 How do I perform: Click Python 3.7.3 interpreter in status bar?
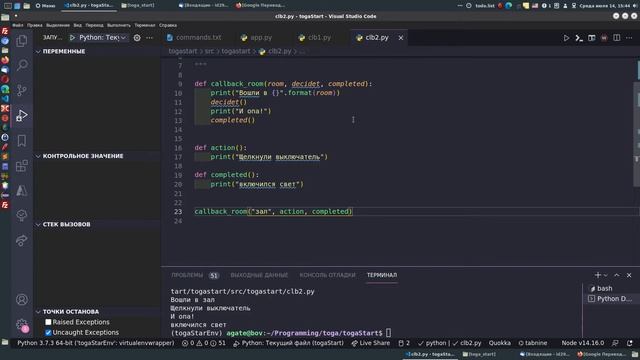(x=96, y=343)
